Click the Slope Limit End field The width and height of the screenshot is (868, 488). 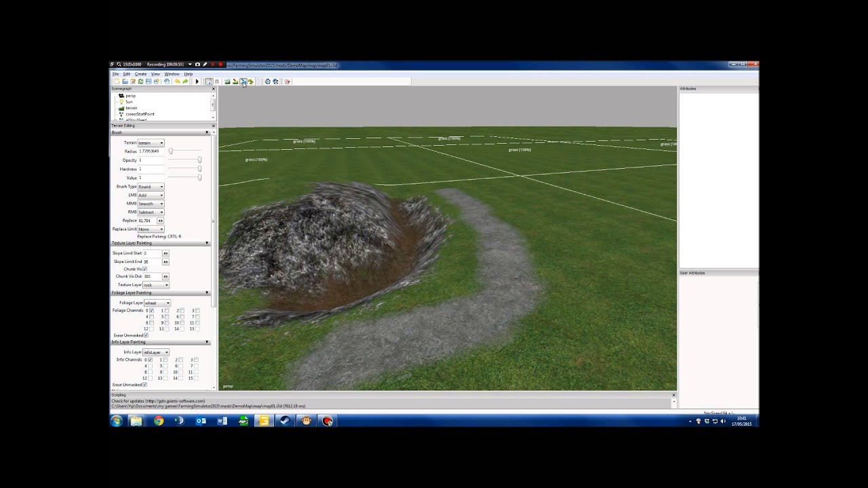tap(152, 262)
